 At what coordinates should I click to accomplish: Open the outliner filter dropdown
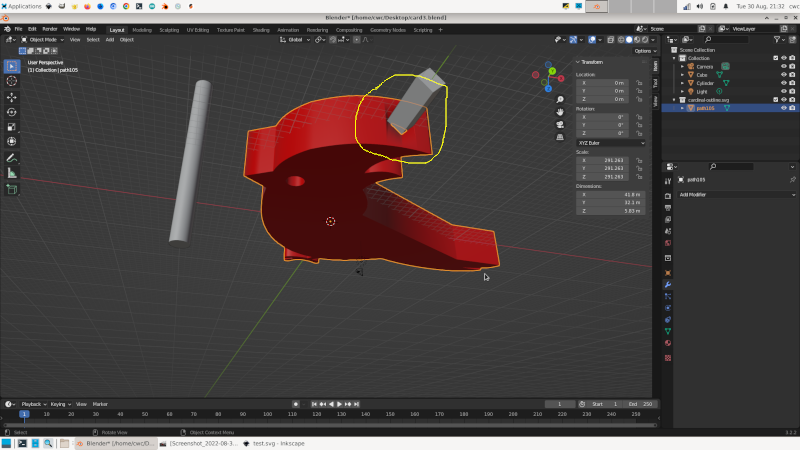coord(779,39)
